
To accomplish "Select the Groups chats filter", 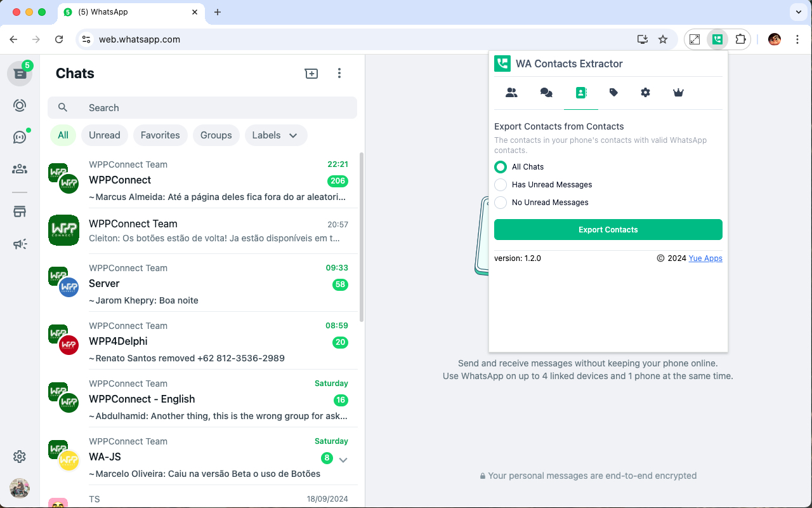I will coord(216,135).
